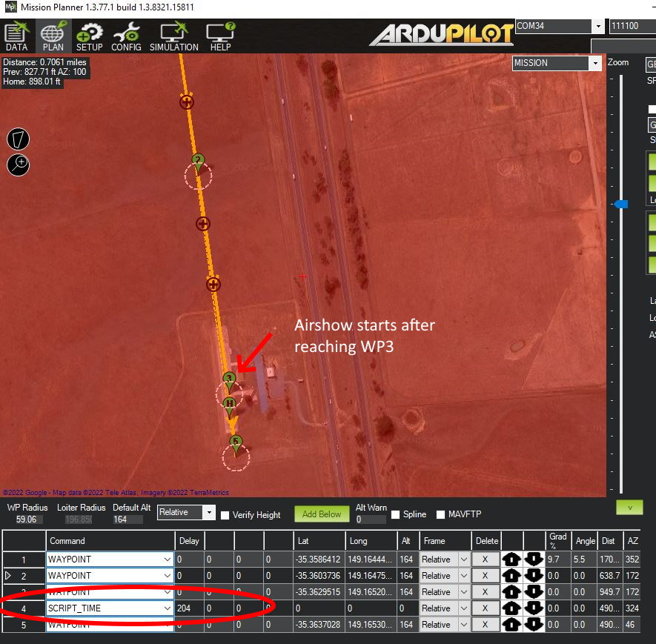Select the polygon draw tool on map

(19, 139)
